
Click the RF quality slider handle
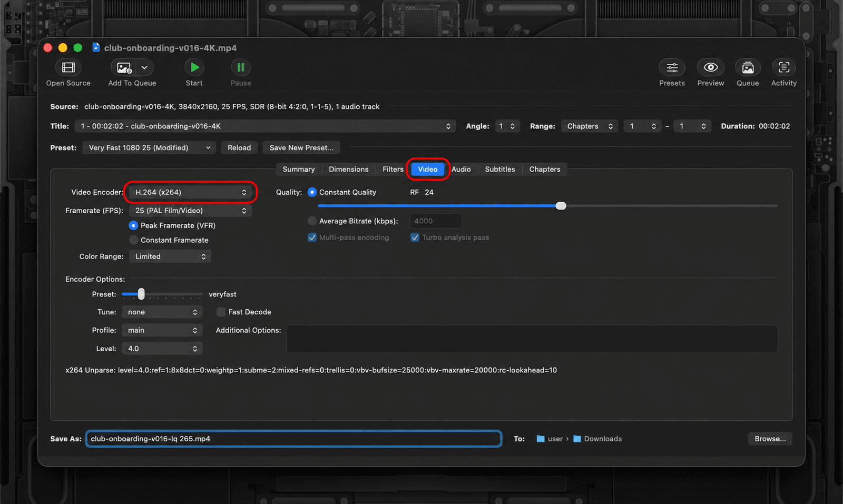click(x=561, y=206)
